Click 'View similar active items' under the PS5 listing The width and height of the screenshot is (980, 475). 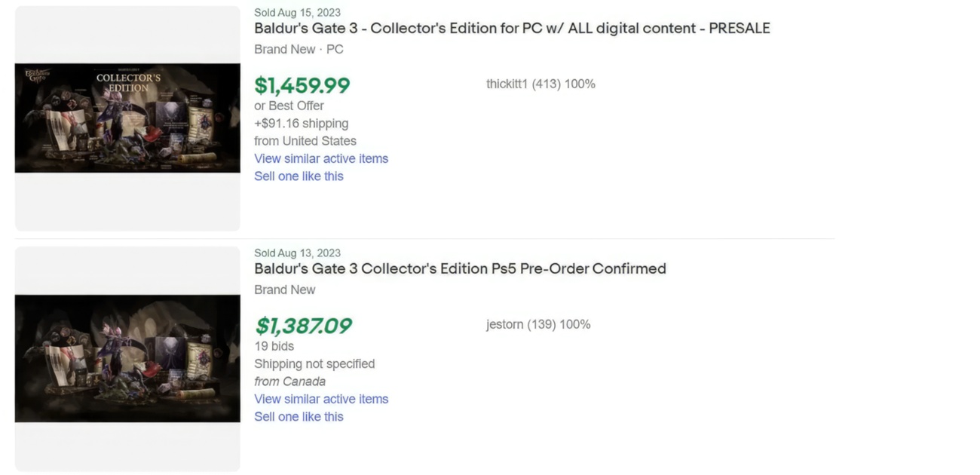click(321, 399)
